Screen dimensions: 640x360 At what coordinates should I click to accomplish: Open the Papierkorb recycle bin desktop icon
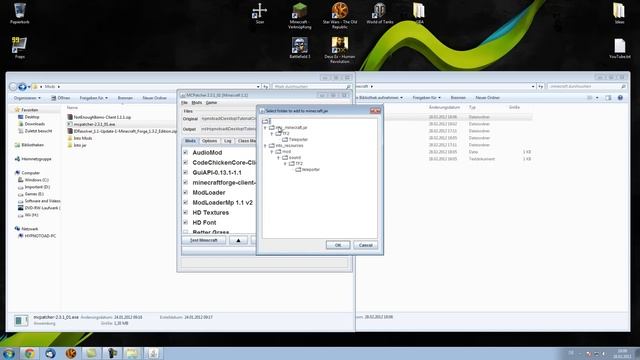(20, 13)
